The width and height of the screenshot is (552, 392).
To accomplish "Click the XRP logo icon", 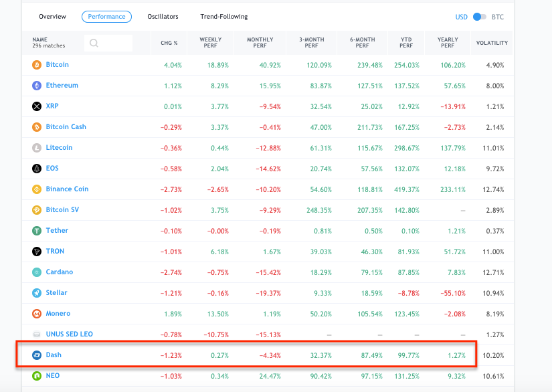I will coord(37,106).
